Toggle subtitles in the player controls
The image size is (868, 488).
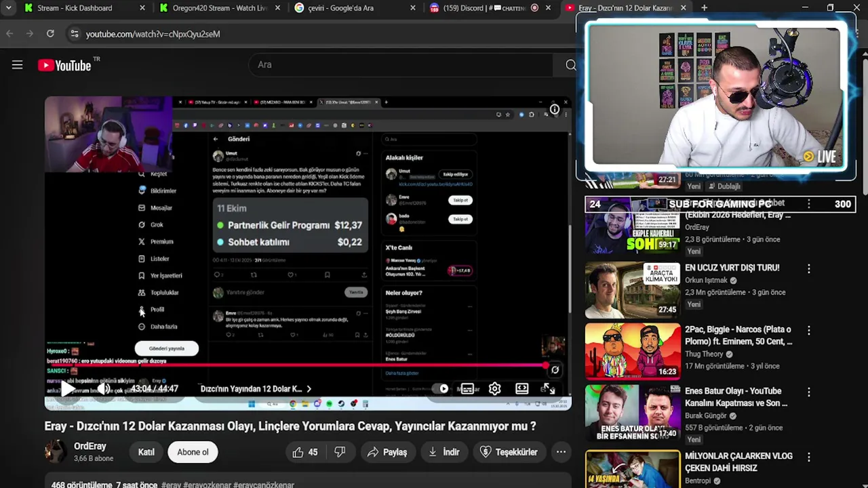coord(467,388)
